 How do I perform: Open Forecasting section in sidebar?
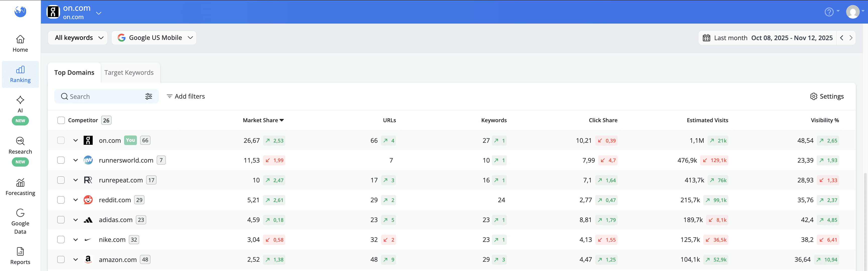tap(20, 187)
